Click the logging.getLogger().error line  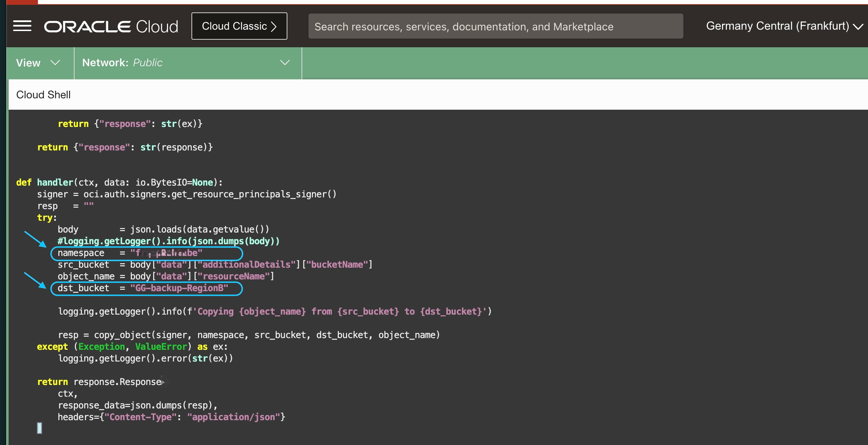145,359
